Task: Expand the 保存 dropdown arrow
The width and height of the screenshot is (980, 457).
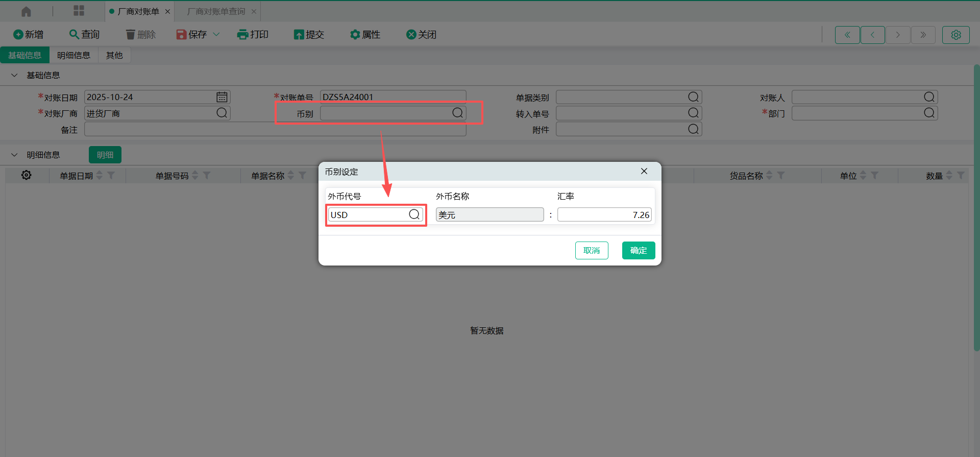Action: (x=216, y=35)
